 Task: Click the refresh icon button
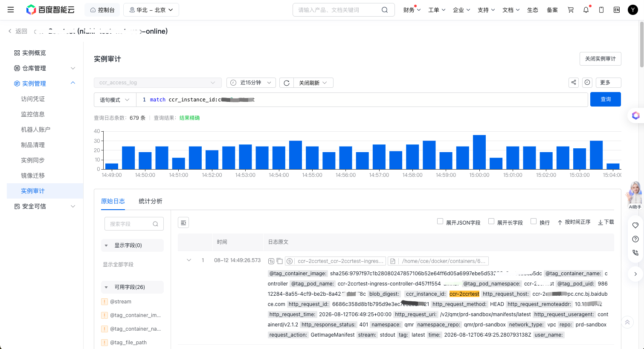[x=287, y=83]
